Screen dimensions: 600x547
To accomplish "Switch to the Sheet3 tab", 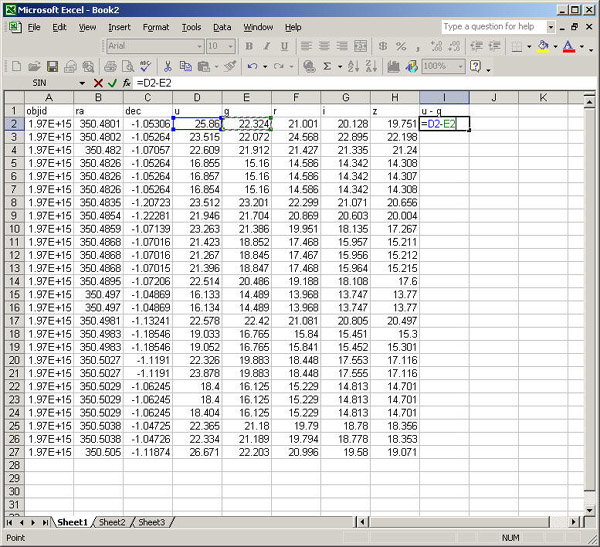I will click(152, 522).
